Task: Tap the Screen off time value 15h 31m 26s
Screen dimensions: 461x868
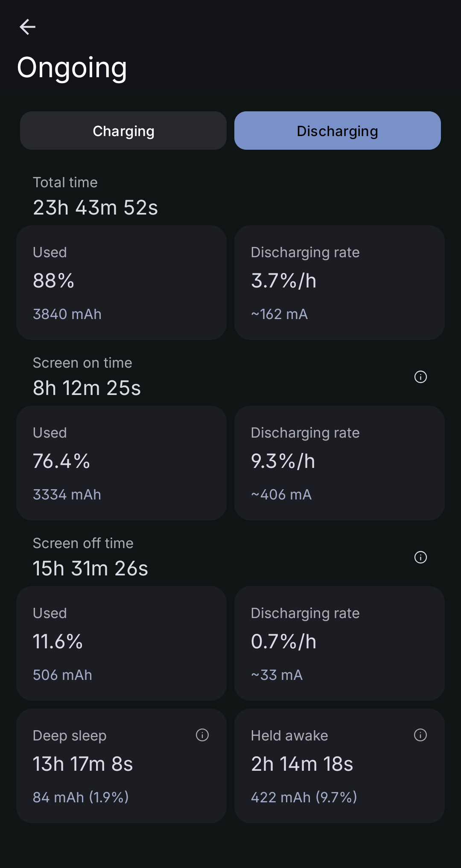Action: [90, 569]
